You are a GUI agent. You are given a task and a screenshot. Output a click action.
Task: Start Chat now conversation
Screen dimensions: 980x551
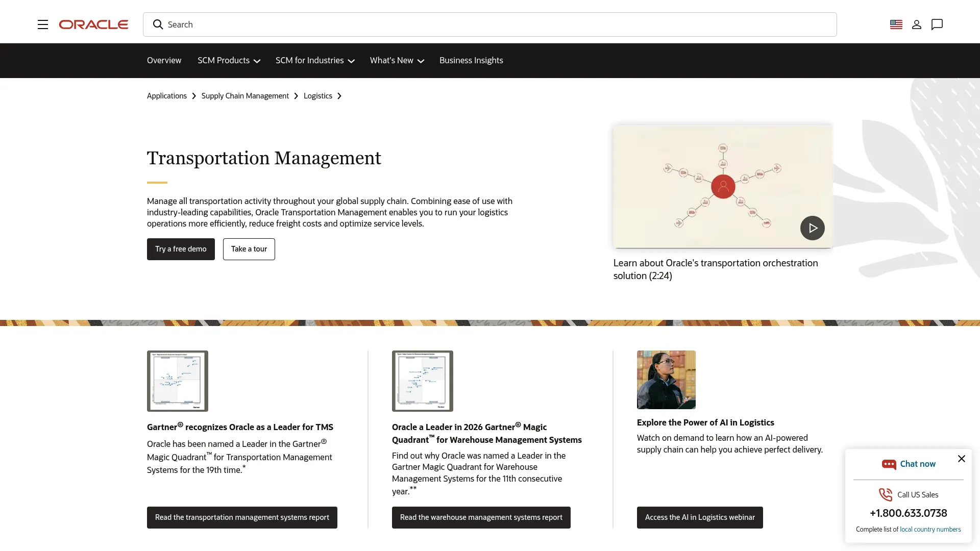click(918, 464)
